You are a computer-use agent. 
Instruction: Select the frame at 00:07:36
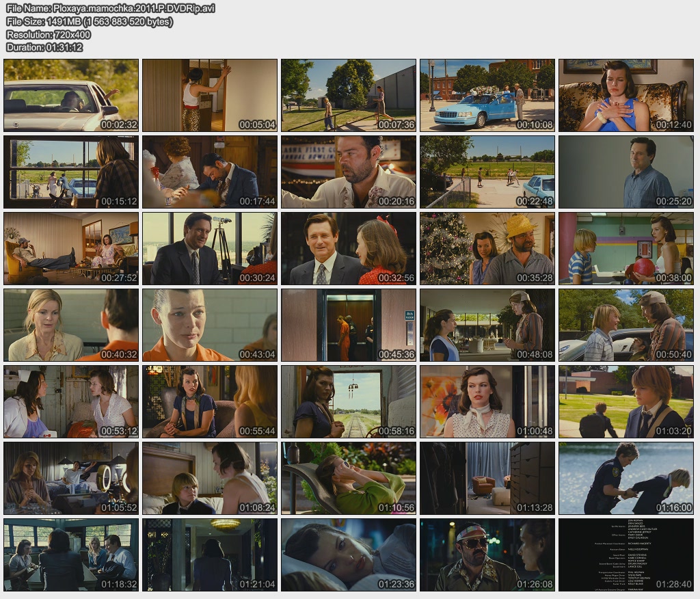(349, 95)
